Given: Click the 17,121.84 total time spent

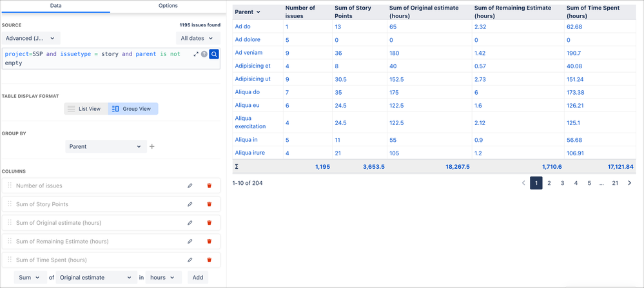Looking at the screenshot, I should (621, 167).
